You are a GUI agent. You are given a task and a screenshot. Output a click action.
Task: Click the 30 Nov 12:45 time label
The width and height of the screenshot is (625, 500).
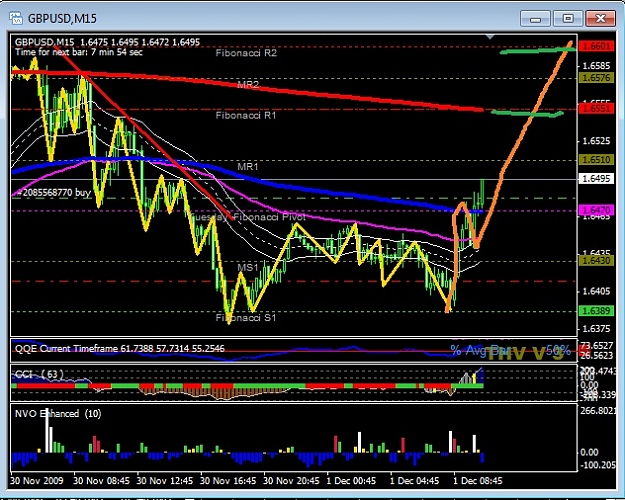click(x=165, y=480)
